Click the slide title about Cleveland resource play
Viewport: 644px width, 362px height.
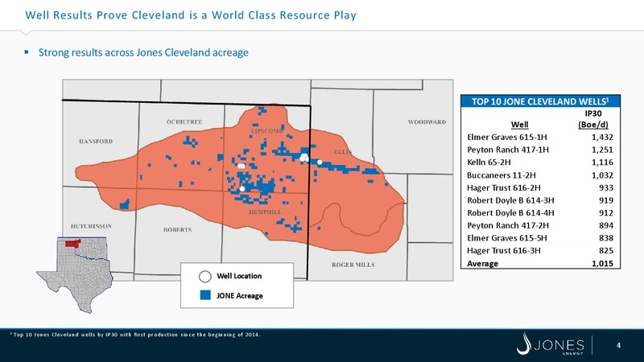click(x=191, y=15)
